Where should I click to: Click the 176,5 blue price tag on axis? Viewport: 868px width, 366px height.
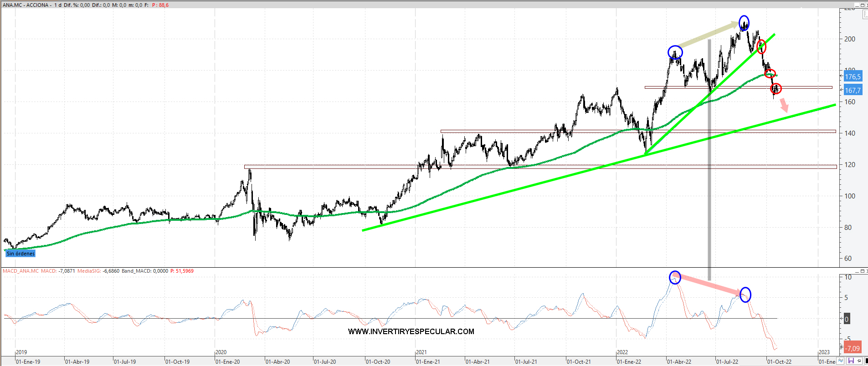[x=853, y=77]
